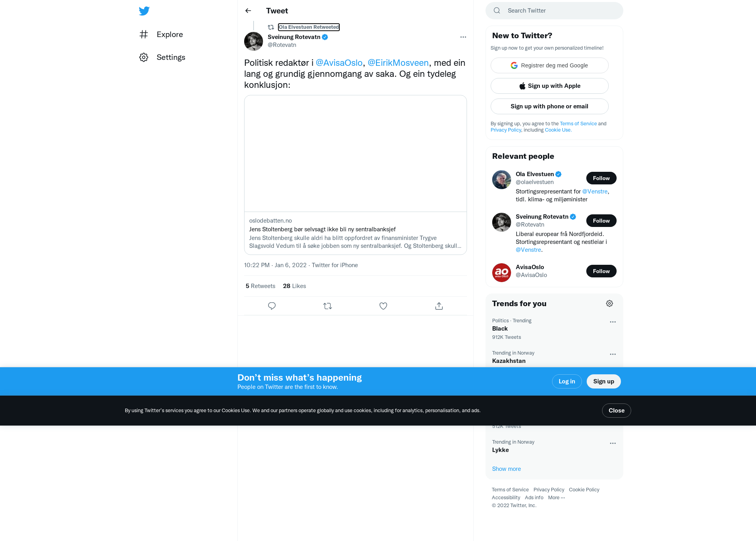Go back using the arrow icon
This screenshot has height=541, width=756.
(248, 11)
